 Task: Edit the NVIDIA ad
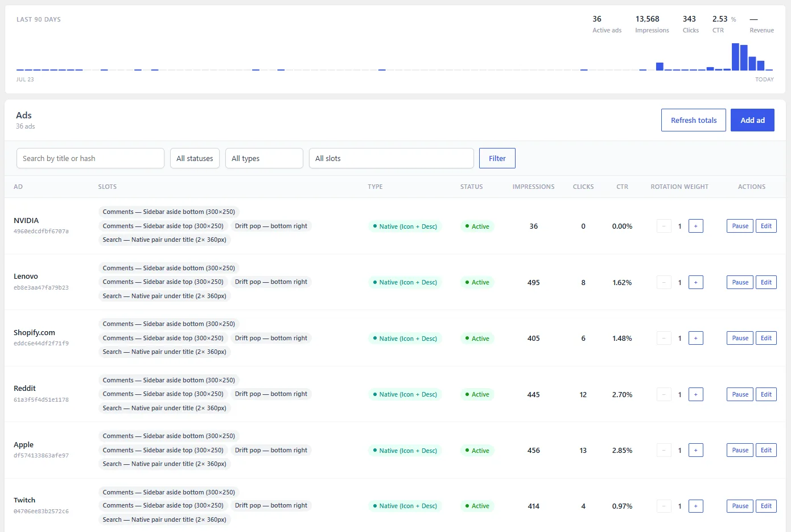[x=766, y=226]
